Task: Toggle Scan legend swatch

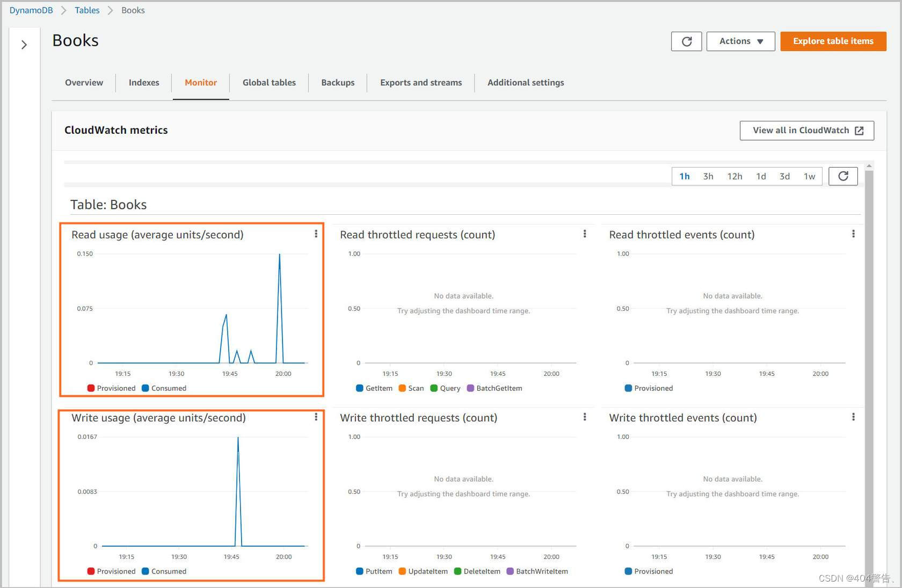Action: click(x=402, y=388)
